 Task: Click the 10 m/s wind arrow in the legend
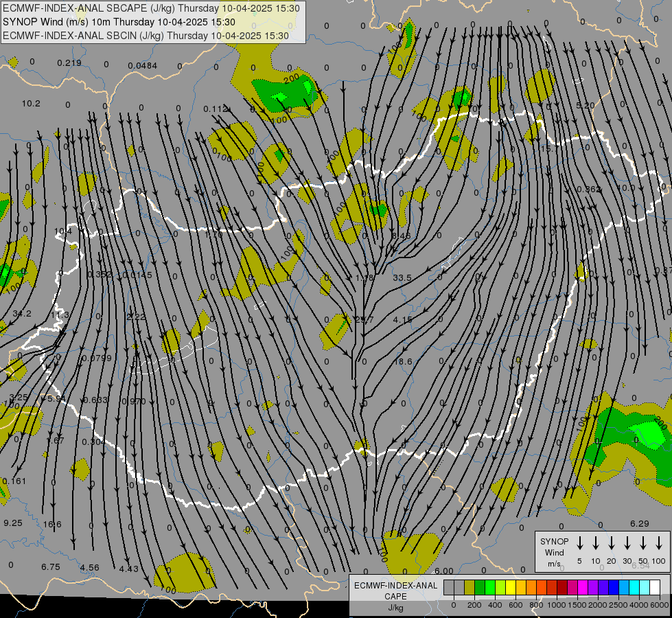(595, 543)
